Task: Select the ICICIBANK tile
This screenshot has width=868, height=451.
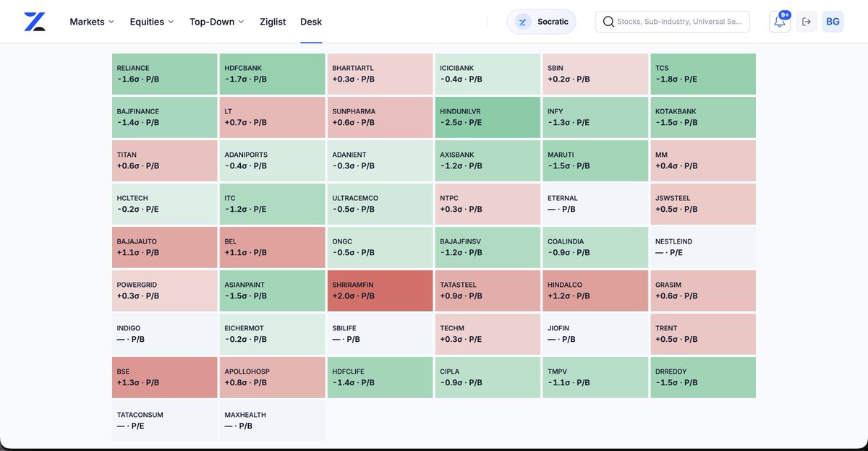Action: 488,74
